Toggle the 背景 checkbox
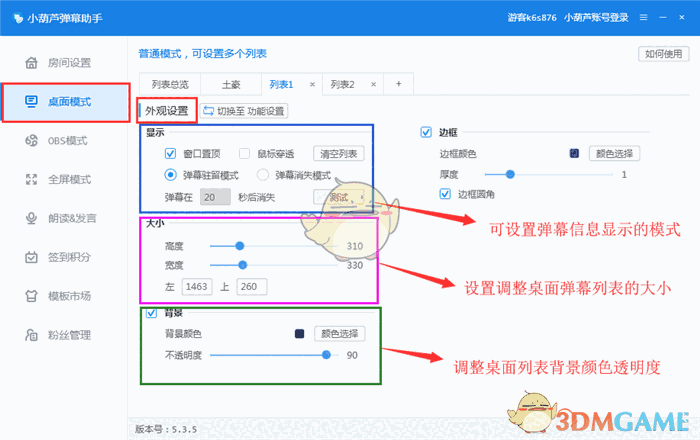The image size is (700, 440). point(151,312)
